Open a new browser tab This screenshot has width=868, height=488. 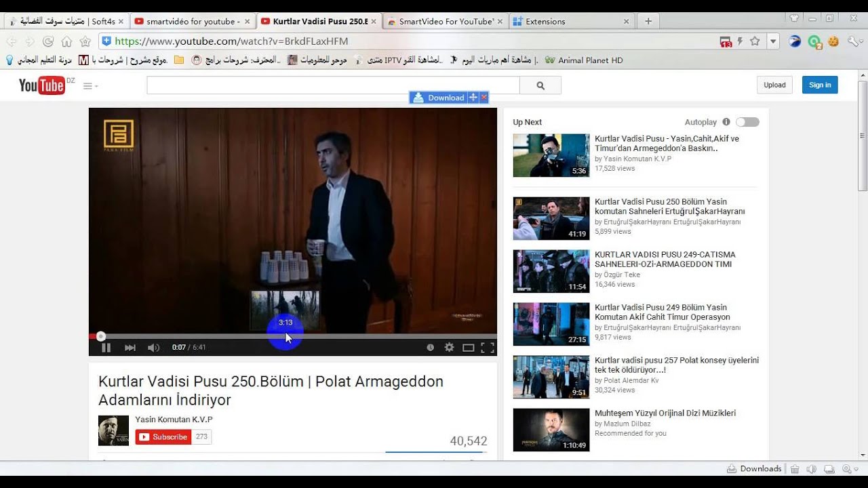pos(648,21)
